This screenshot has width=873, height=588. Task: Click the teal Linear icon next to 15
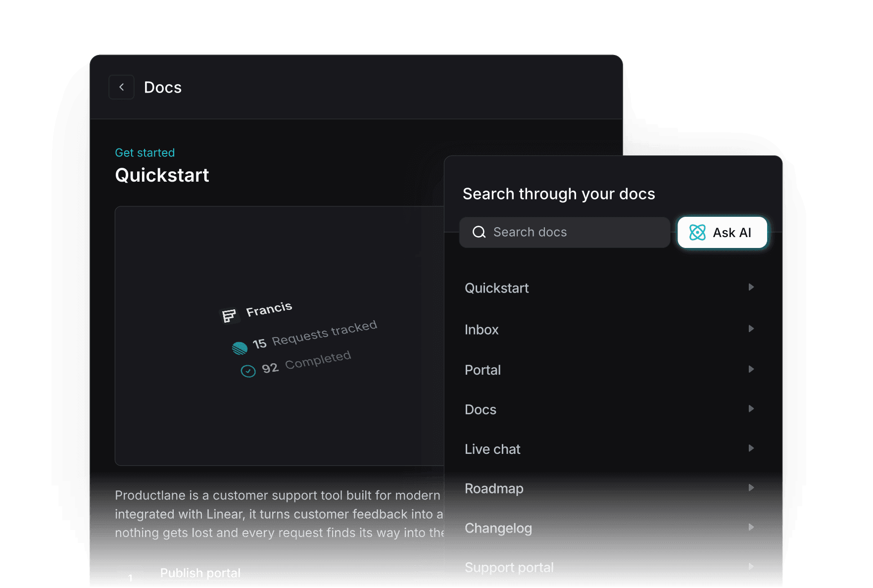pos(240,348)
